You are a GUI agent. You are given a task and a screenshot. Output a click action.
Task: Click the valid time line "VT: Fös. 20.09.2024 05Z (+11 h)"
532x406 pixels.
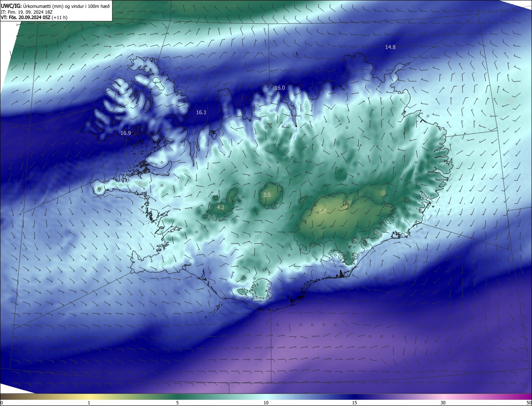point(34,18)
